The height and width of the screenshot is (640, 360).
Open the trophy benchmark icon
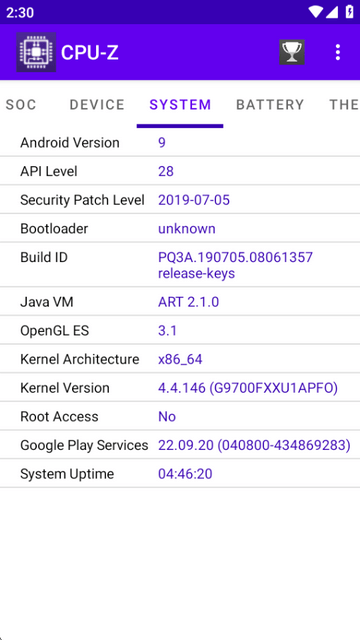tap(292, 52)
